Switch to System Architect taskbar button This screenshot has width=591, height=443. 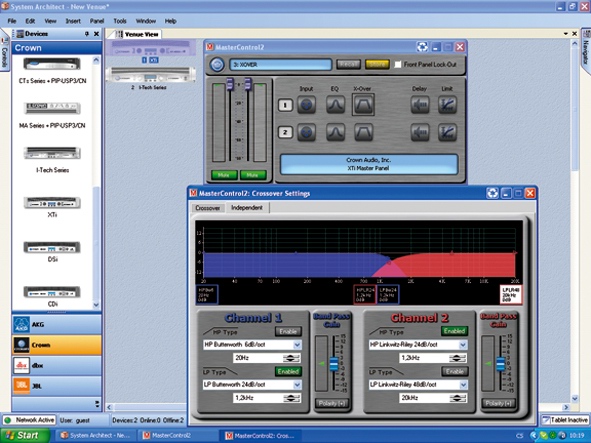95,435
